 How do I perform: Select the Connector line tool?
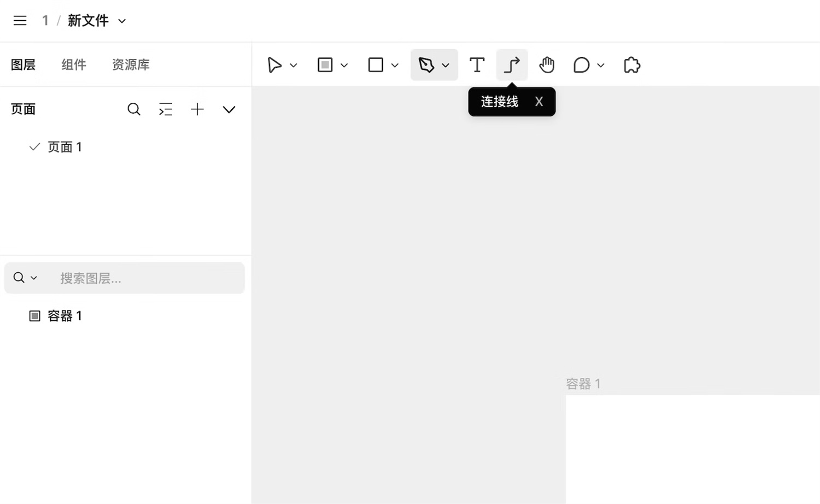click(x=512, y=65)
